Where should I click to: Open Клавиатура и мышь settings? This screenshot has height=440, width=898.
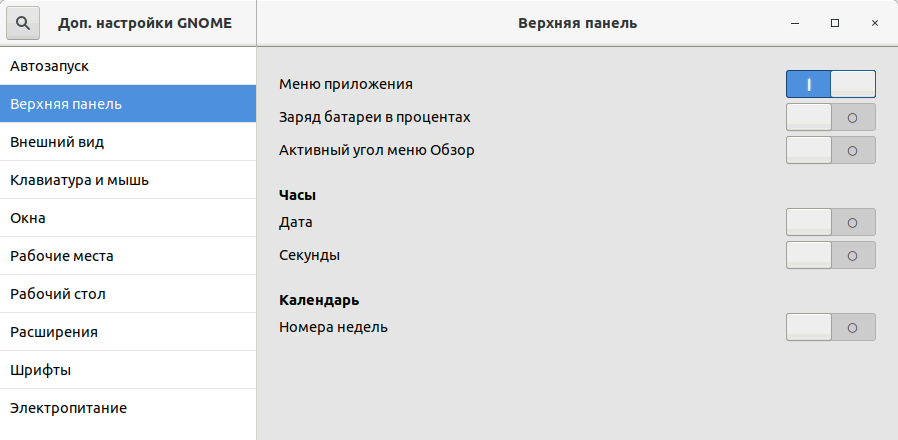(x=128, y=180)
